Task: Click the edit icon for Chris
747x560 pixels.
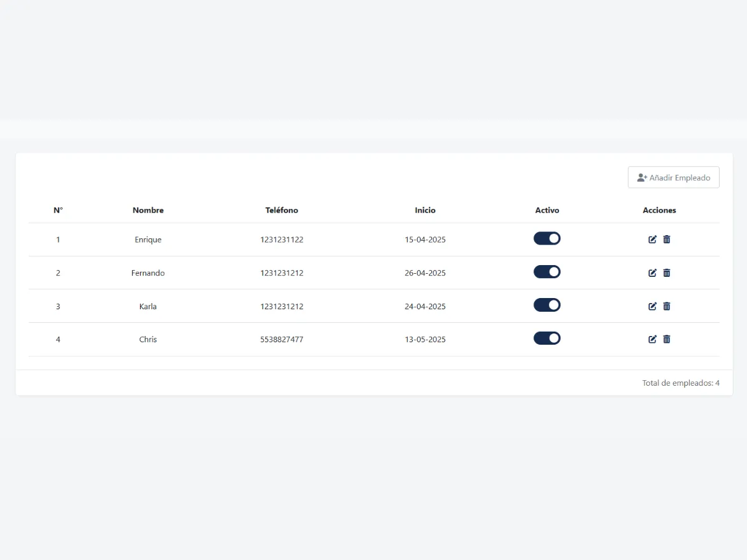Action: [652, 339]
